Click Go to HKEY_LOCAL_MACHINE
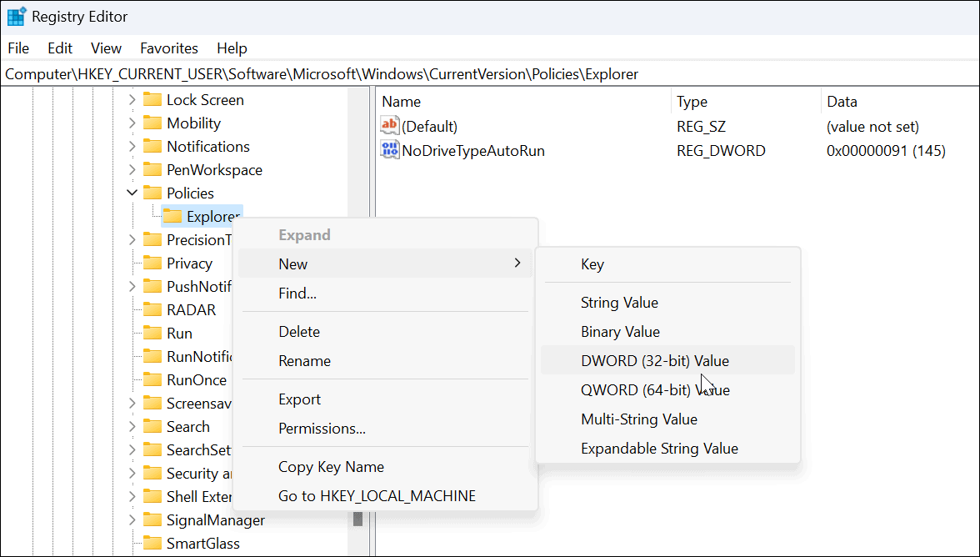980x557 pixels. (377, 495)
